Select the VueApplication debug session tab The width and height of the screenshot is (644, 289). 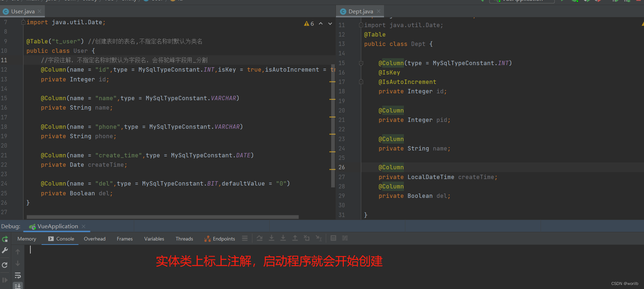tap(57, 226)
